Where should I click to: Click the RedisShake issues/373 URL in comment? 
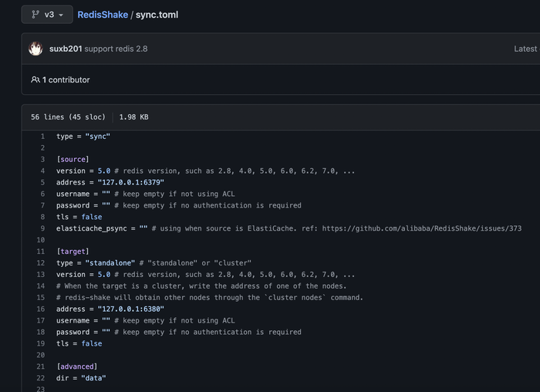point(422,228)
